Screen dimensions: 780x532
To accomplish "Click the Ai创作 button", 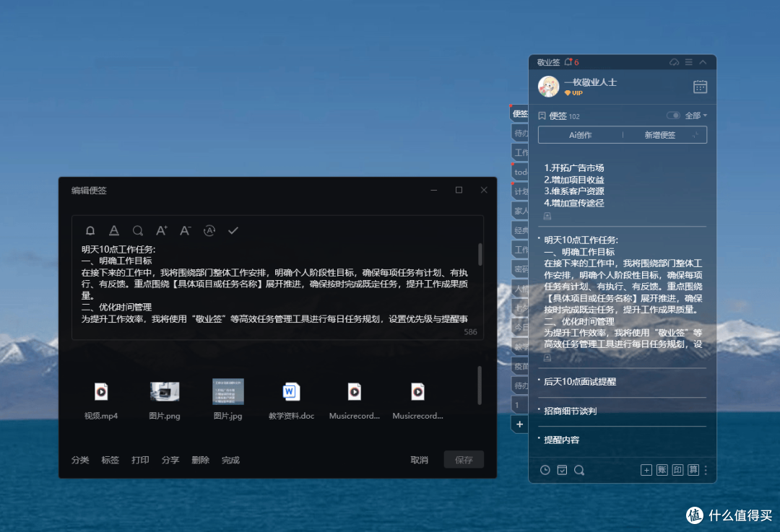I will 580,135.
